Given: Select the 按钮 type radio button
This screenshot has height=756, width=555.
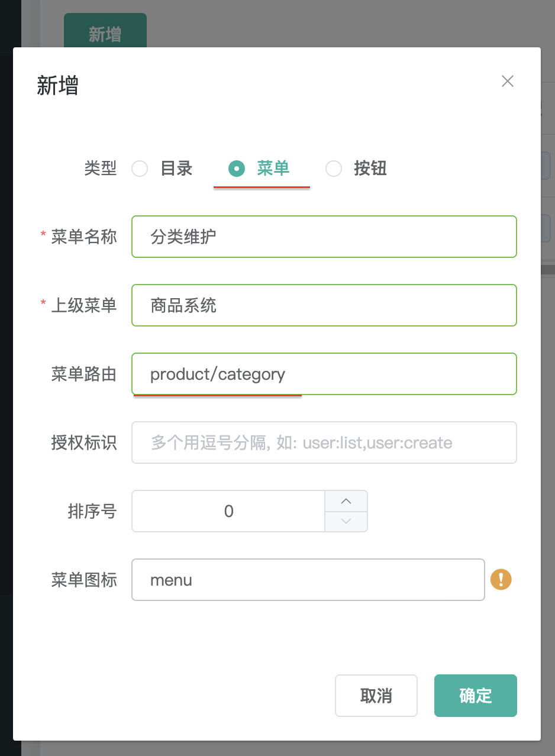Looking at the screenshot, I should click(334, 169).
